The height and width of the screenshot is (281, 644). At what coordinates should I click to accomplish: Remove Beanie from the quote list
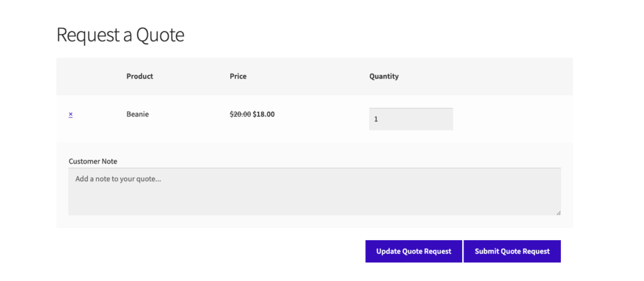[x=70, y=114]
